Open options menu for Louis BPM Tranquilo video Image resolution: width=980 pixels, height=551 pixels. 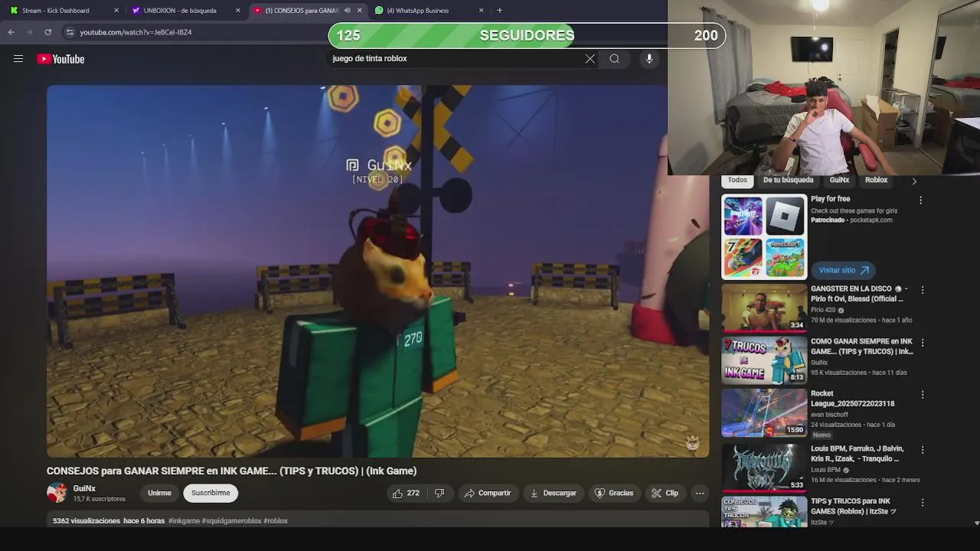[923, 450]
